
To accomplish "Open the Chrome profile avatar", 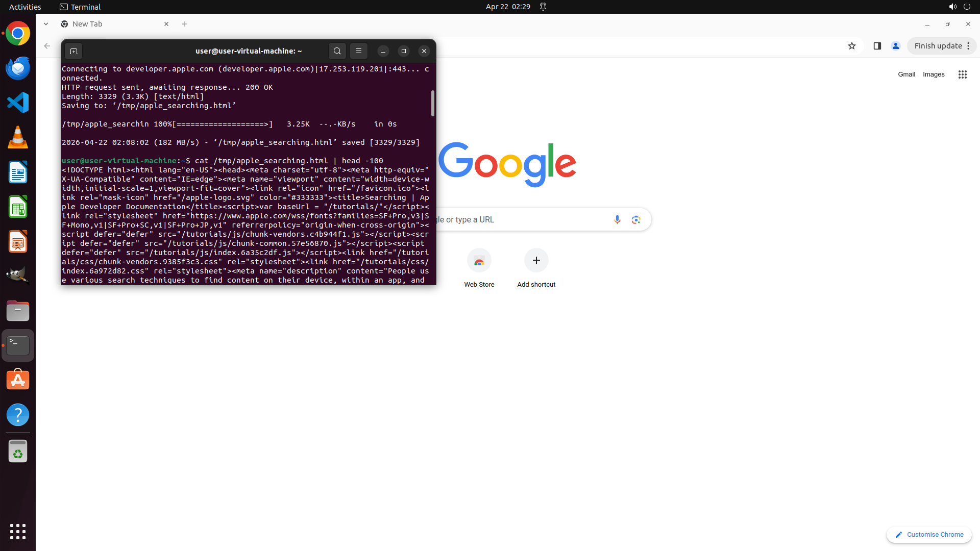I will coord(895,46).
